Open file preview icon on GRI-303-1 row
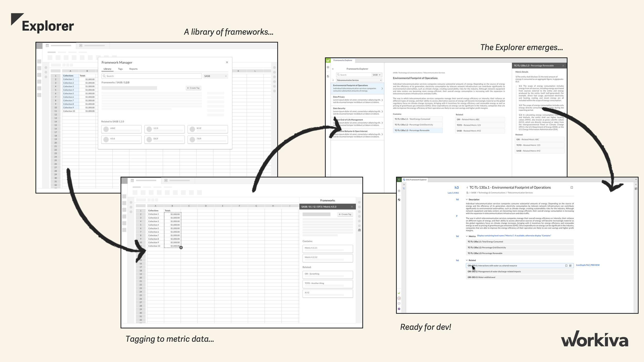Image resolution: width=644 pixels, height=362 pixels. tap(570, 266)
